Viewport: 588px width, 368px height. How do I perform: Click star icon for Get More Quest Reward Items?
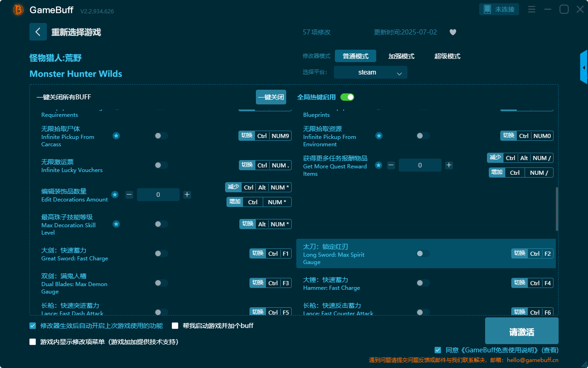(379, 165)
